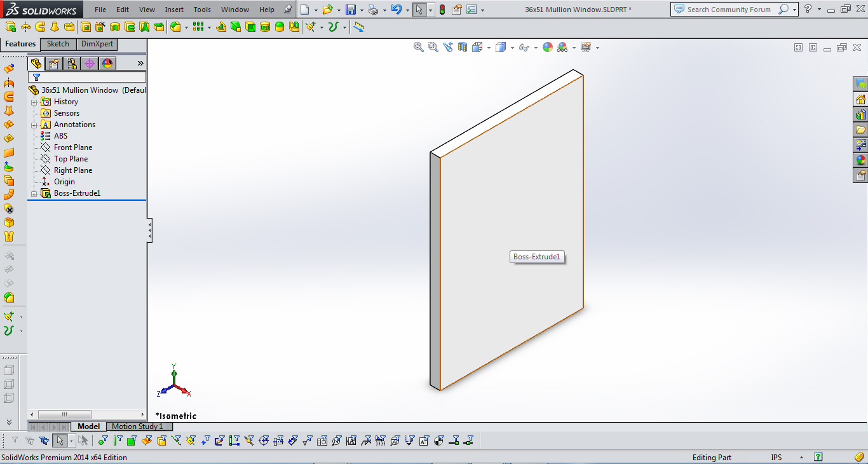Screen dimensions: 868x464
Task: Click the feature tree horizontal scrollbar
Action: (86, 414)
